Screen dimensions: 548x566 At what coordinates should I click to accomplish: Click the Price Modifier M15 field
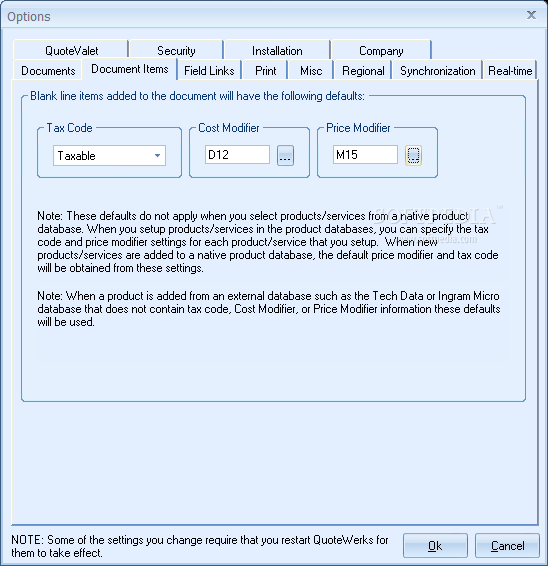point(365,154)
